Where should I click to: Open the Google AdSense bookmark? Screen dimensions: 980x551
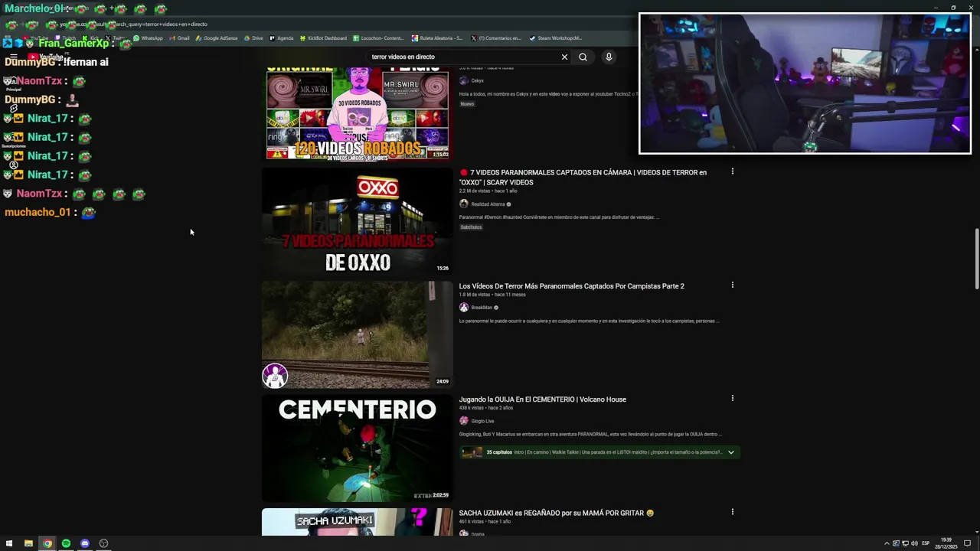[217, 37]
